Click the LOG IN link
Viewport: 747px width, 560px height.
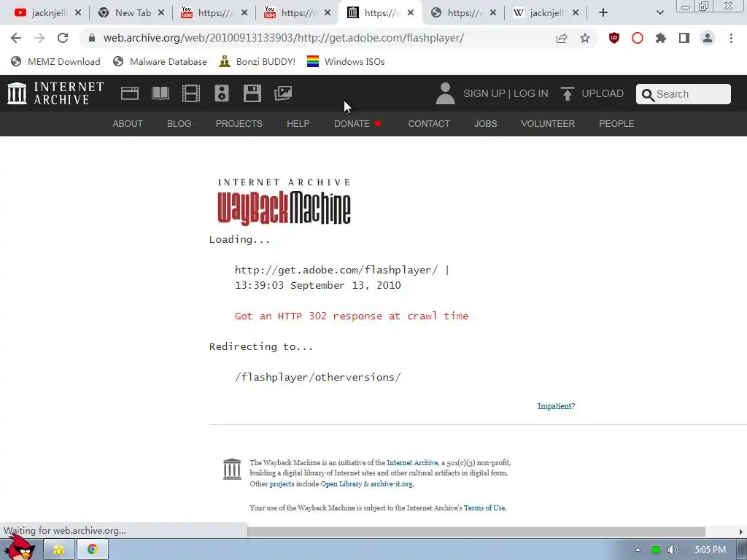531,93
